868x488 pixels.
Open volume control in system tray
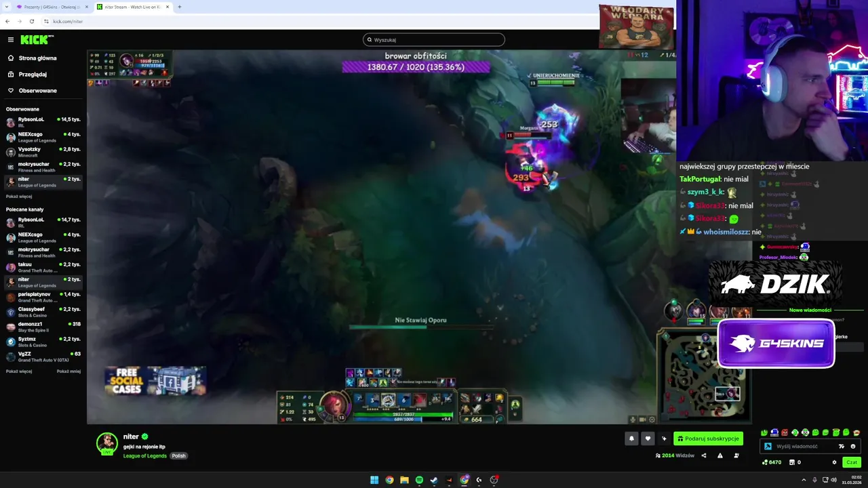(x=833, y=480)
